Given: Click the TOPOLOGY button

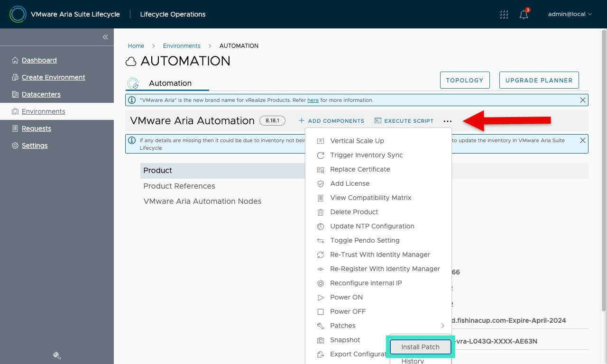Looking at the screenshot, I should point(465,80).
